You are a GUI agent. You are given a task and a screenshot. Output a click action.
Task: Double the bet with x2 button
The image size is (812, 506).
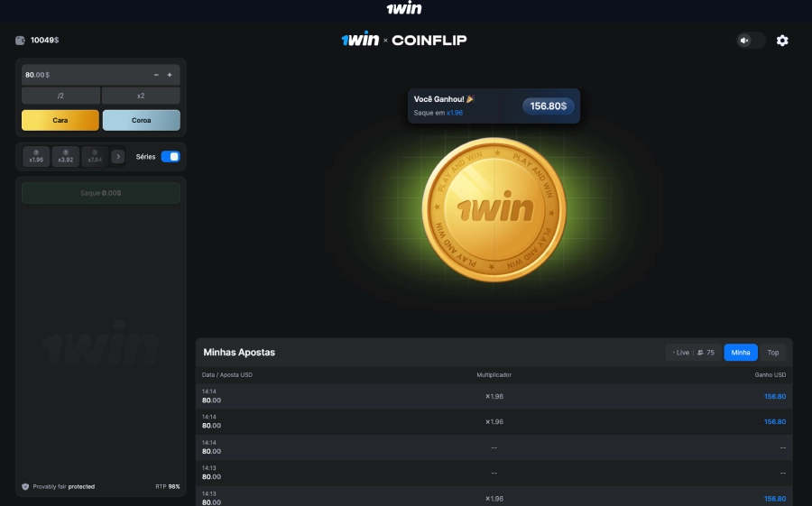(141, 96)
